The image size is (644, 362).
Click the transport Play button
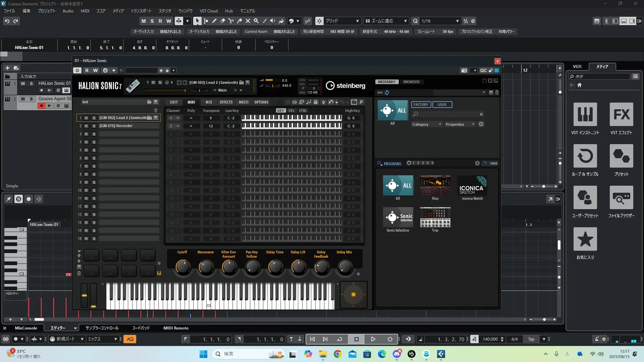tap(373, 339)
